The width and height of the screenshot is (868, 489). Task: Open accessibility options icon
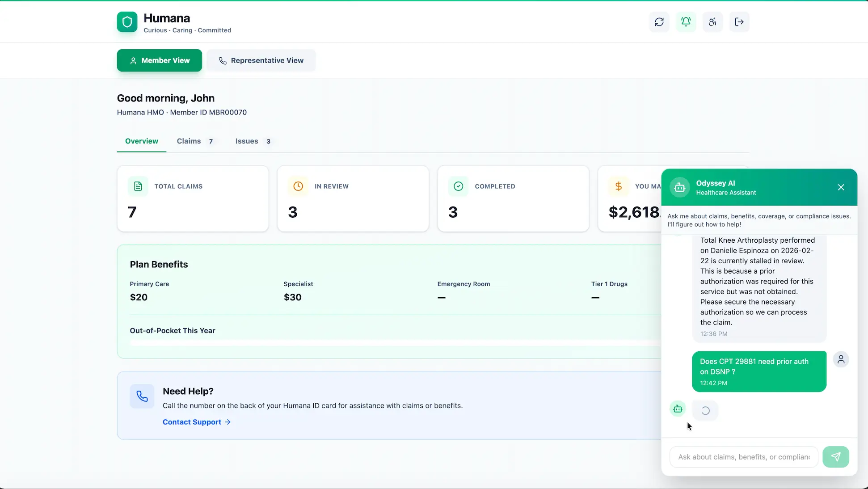(x=712, y=22)
